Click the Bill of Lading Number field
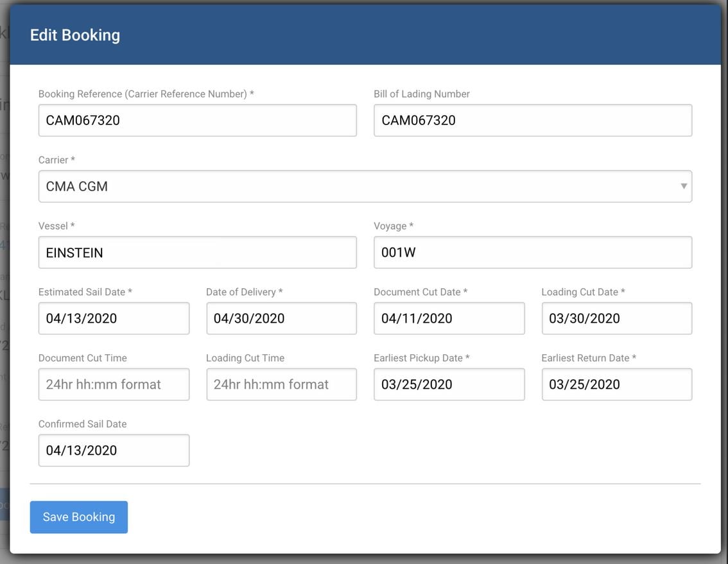This screenshot has width=728, height=564. 532,120
